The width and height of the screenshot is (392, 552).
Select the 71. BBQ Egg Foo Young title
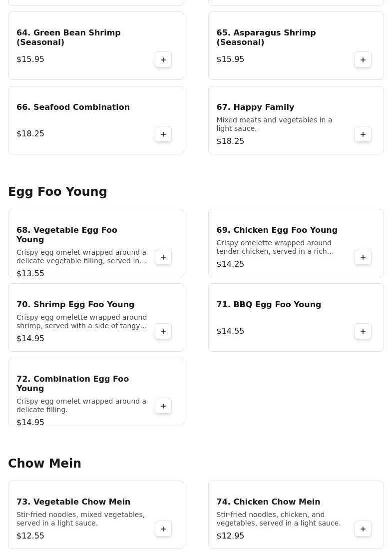click(x=269, y=305)
